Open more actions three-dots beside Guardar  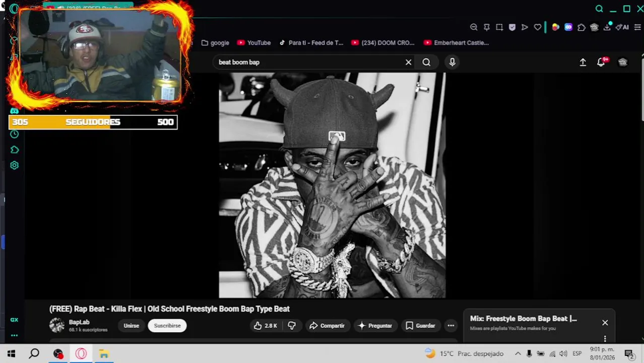pyautogui.click(x=451, y=326)
